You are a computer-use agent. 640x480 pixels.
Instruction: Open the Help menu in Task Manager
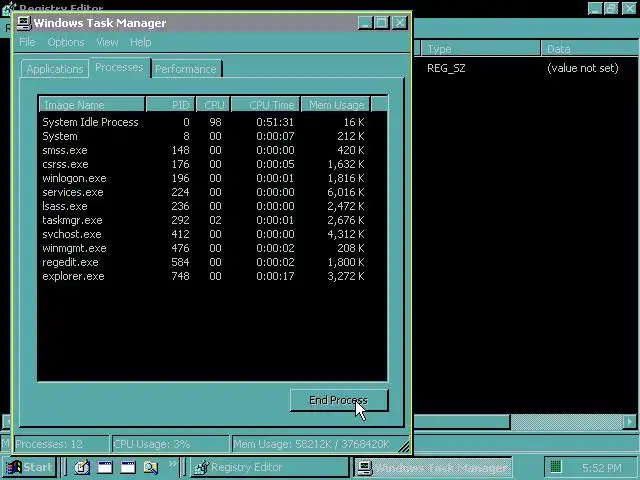pyautogui.click(x=141, y=42)
